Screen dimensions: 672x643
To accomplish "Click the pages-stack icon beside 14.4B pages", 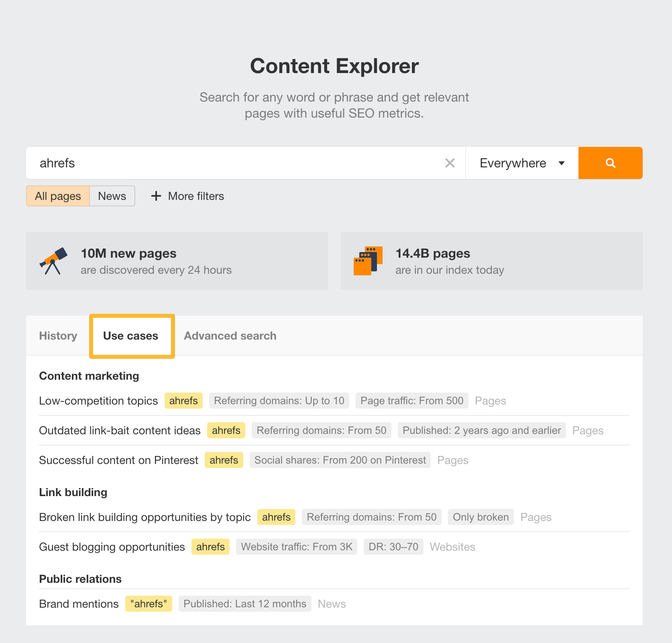I will point(368,261).
